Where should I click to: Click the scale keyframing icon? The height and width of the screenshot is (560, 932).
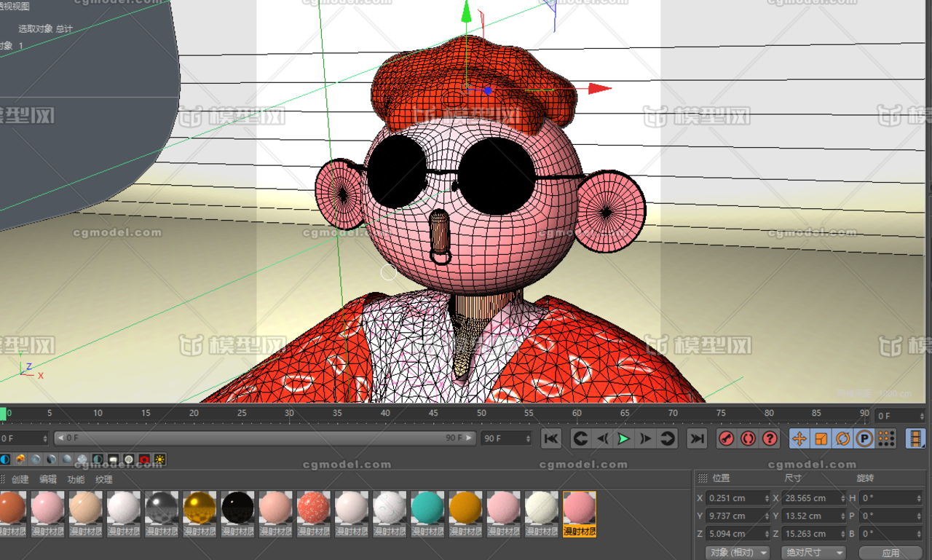[822, 438]
